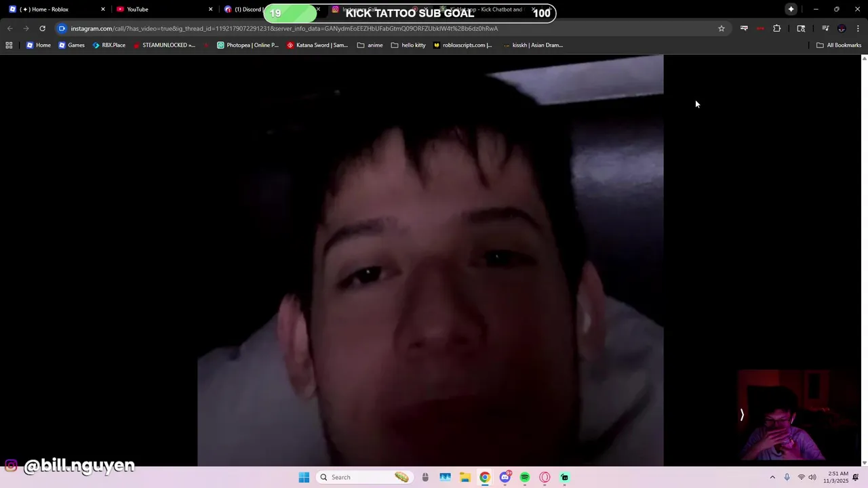Go back to previous page
This screenshot has width=868, height=488.
[9, 28]
